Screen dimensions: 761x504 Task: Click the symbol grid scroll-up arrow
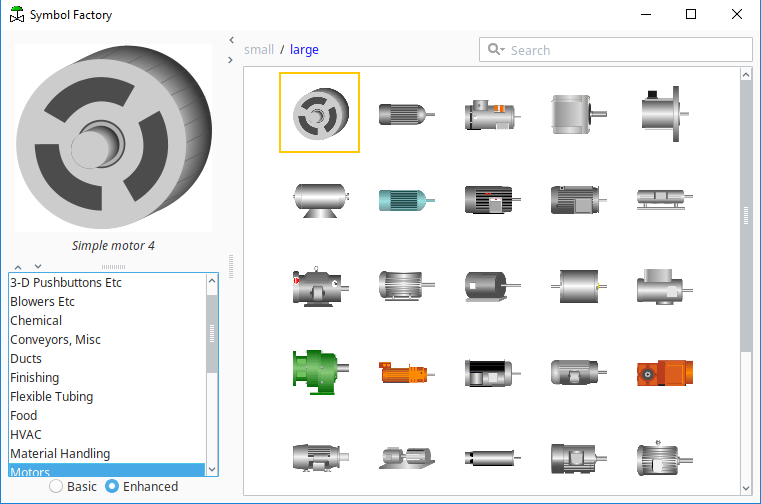[746, 74]
